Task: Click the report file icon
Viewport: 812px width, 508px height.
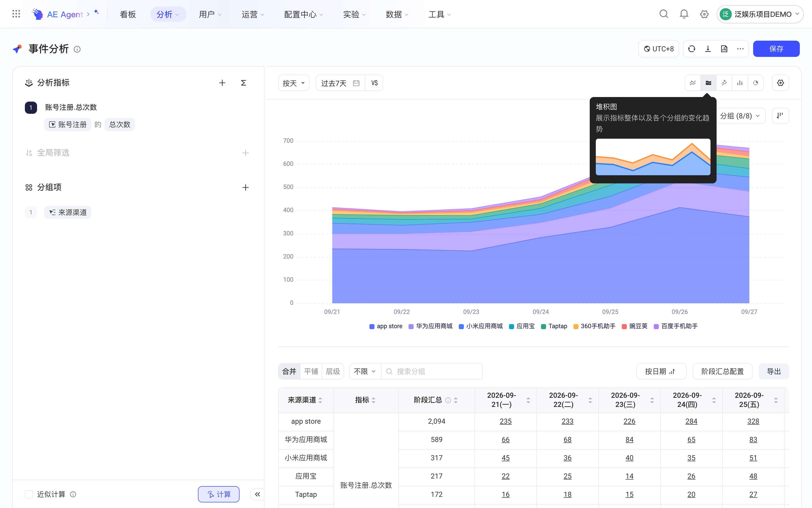Action: (724, 49)
